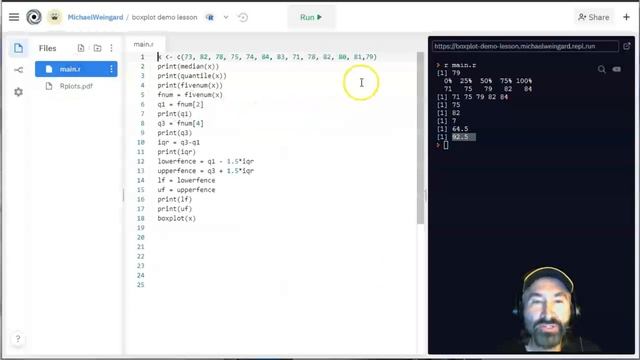Click the web view URL field
The image size is (640, 360).
point(525,46)
